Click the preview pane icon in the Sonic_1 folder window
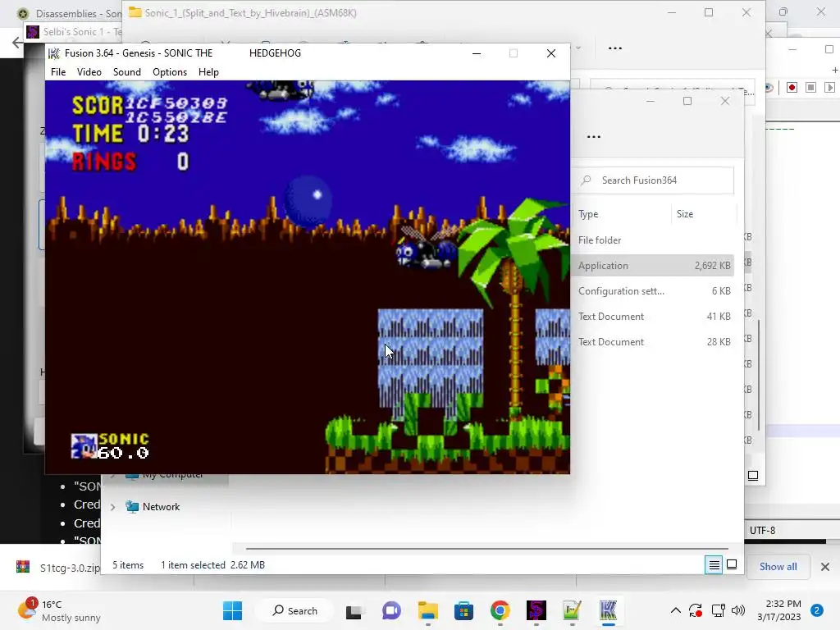840x630 pixels. (x=753, y=476)
